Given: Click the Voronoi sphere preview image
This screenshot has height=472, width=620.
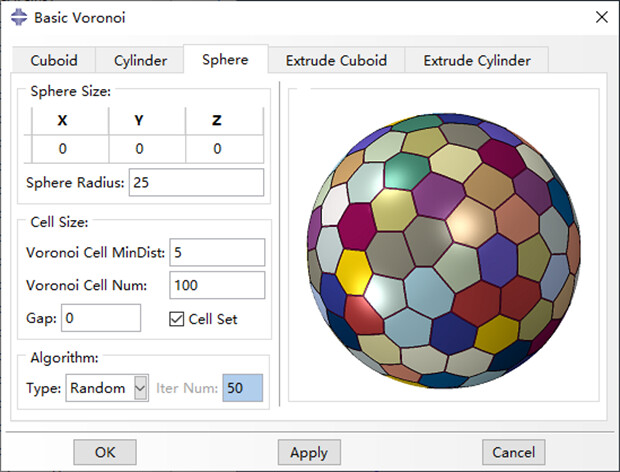Looking at the screenshot, I should click(x=444, y=251).
